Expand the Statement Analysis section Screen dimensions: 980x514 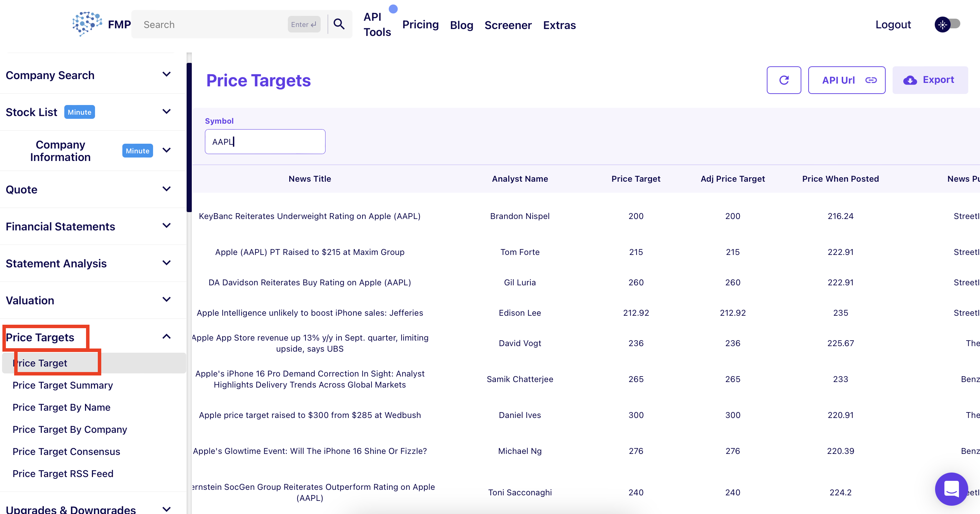166,263
